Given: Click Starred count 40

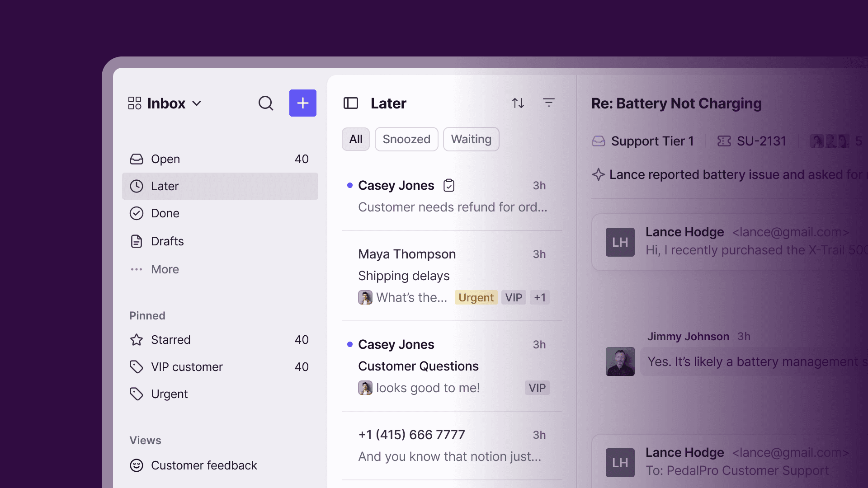Looking at the screenshot, I should (302, 340).
